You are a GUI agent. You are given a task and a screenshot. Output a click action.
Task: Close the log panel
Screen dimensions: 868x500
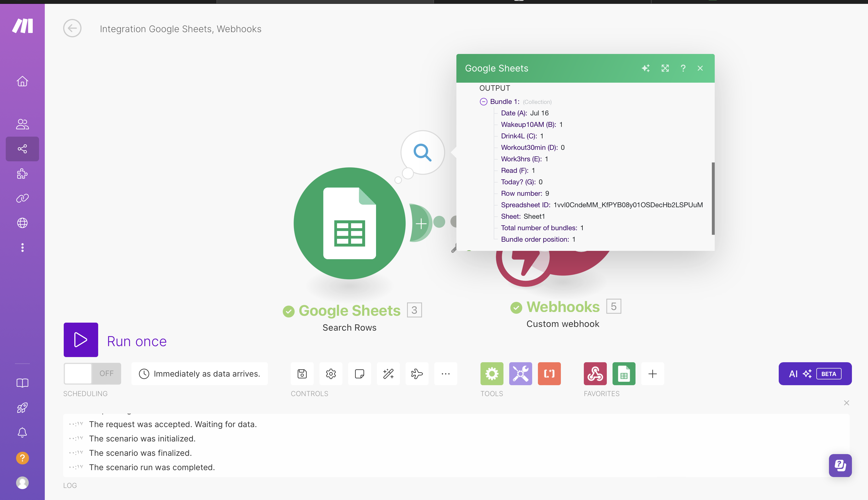846,403
